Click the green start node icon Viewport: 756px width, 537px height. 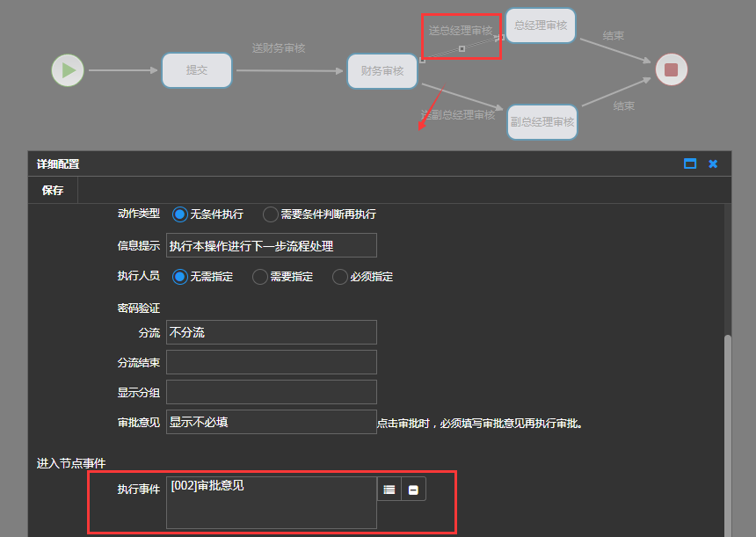point(68,70)
